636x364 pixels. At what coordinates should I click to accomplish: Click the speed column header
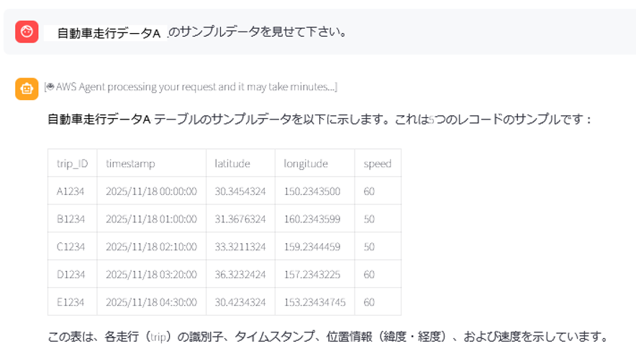pyautogui.click(x=378, y=163)
